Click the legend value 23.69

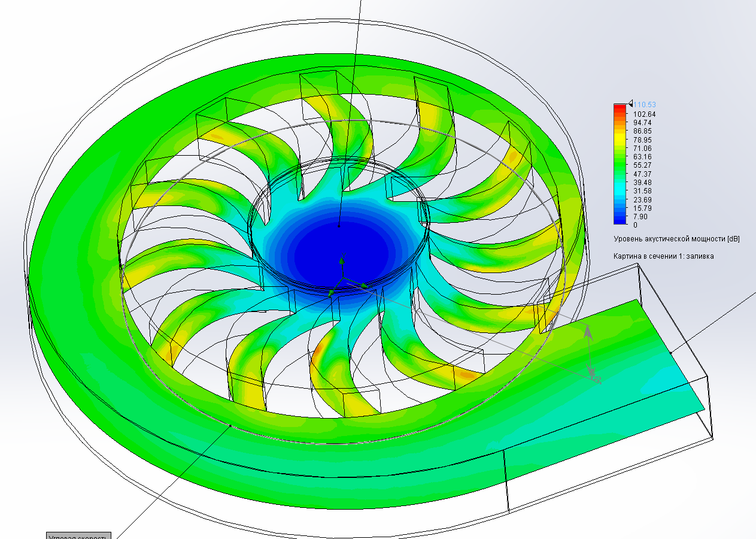[x=643, y=199]
